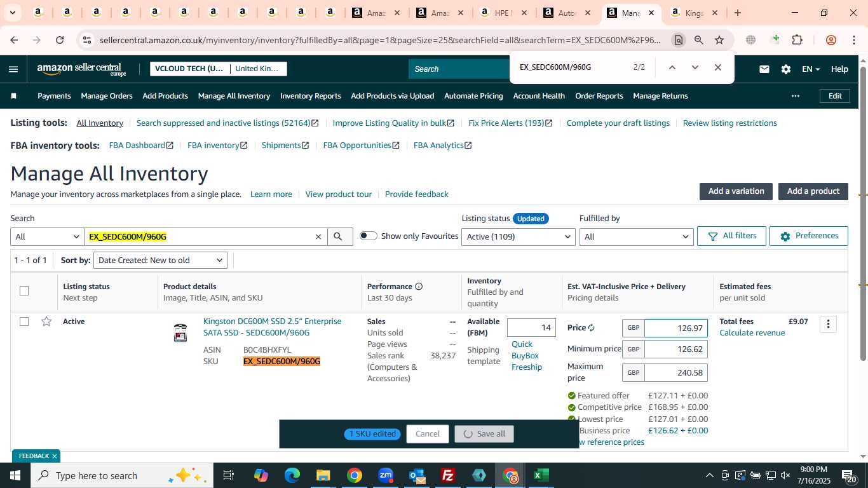Image resolution: width=868 pixels, height=488 pixels.
Task: Open a new browser tab
Action: (x=737, y=13)
